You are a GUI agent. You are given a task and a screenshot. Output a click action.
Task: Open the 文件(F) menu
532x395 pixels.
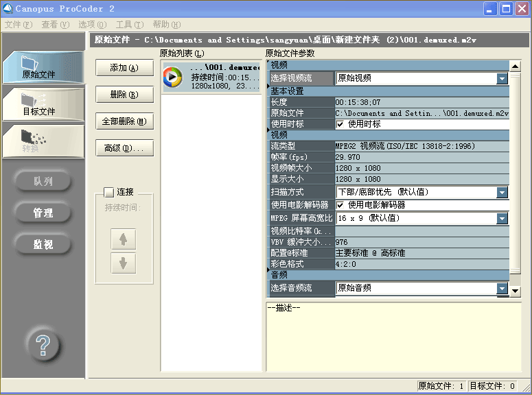point(19,25)
